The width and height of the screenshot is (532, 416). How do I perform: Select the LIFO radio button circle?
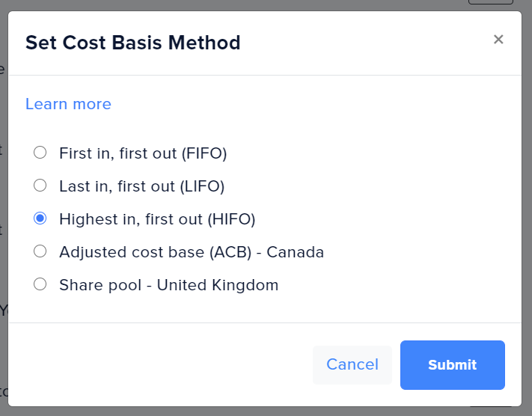point(40,185)
